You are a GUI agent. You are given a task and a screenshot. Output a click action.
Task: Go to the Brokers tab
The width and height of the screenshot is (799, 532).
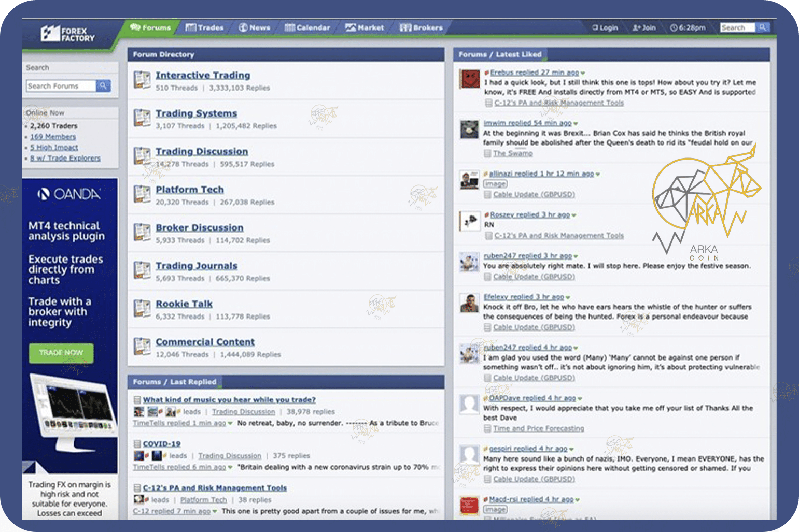(x=421, y=27)
